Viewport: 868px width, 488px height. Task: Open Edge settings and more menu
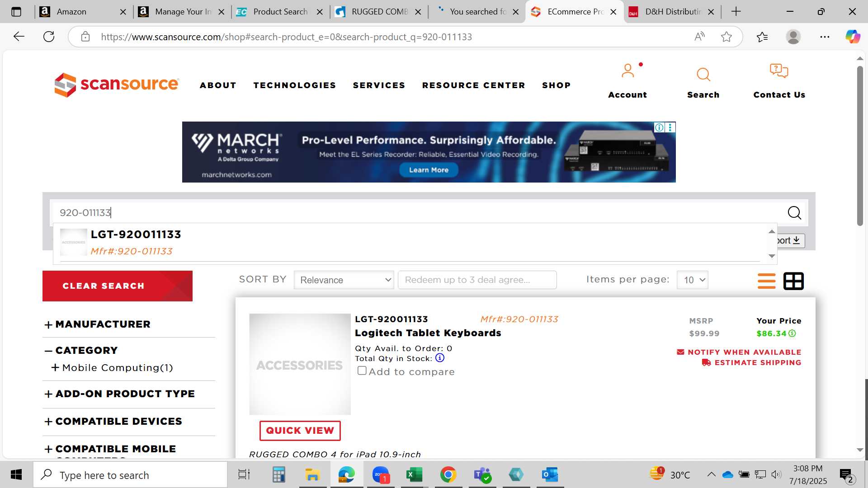click(x=825, y=37)
